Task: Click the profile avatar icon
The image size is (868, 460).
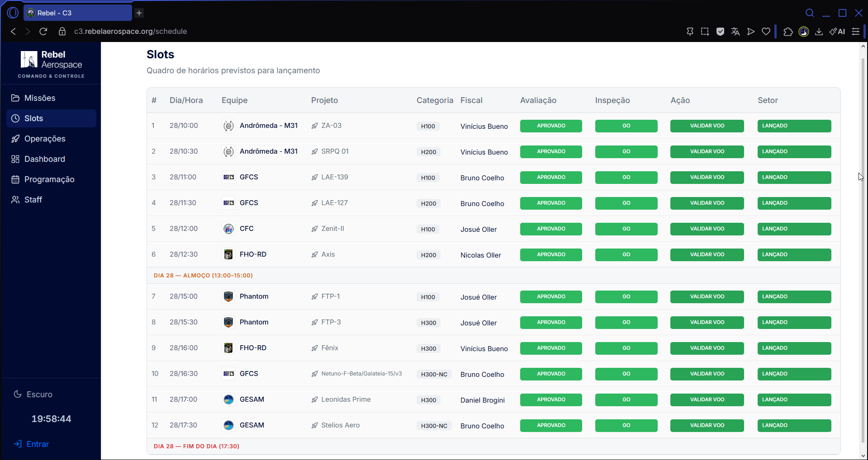Action: (804, 31)
